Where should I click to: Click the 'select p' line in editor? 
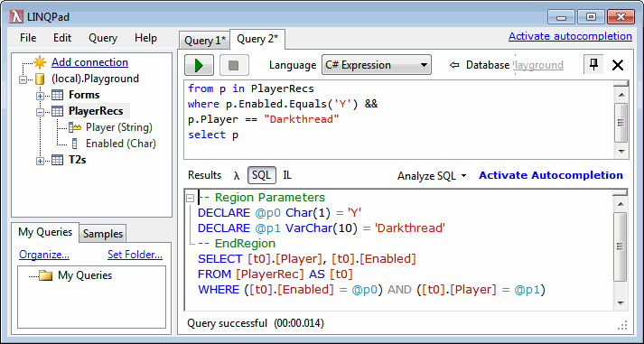[213, 135]
